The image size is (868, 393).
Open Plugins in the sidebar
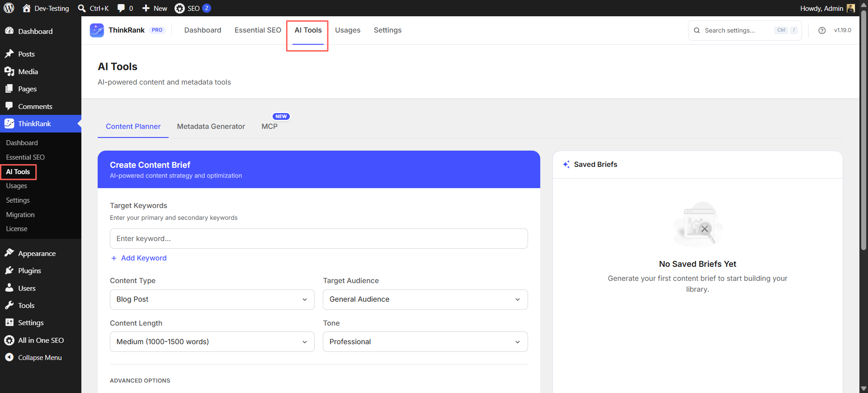point(41,270)
